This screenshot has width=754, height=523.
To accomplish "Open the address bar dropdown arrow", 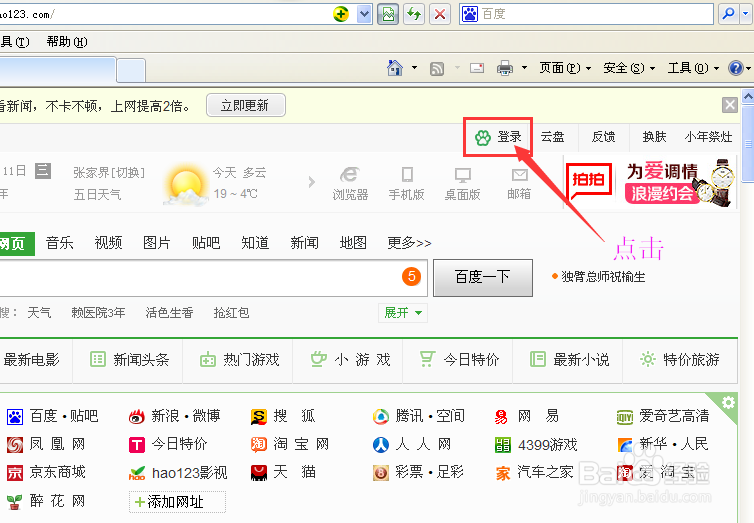I will click(364, 14).
